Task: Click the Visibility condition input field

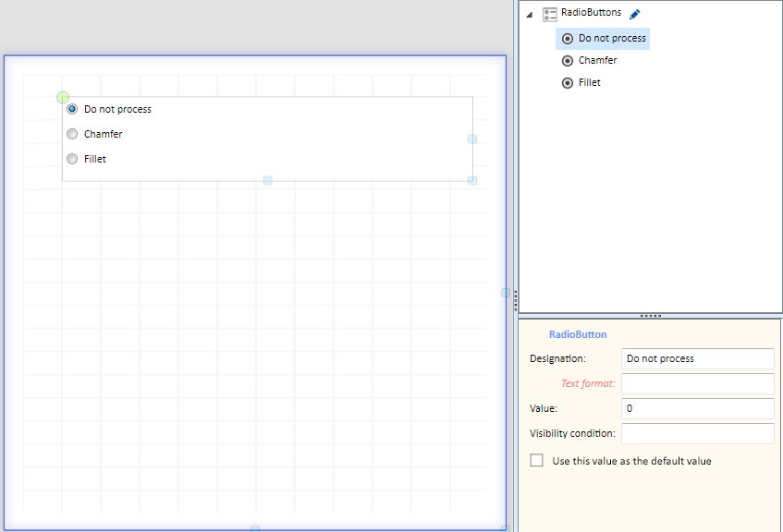Action: pyautogui.click(x=698, y=434)
